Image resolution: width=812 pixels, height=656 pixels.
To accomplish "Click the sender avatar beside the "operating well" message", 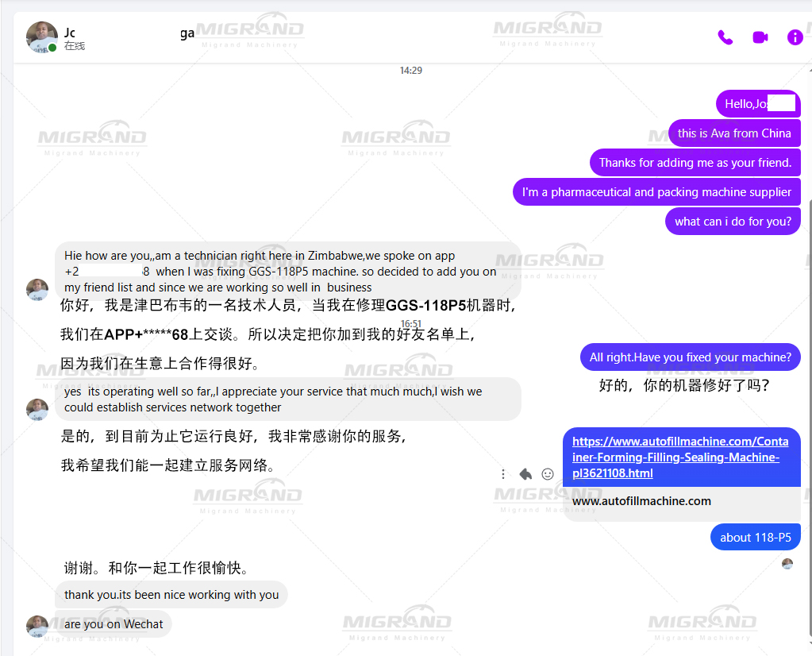I will [x=37, y=409].
